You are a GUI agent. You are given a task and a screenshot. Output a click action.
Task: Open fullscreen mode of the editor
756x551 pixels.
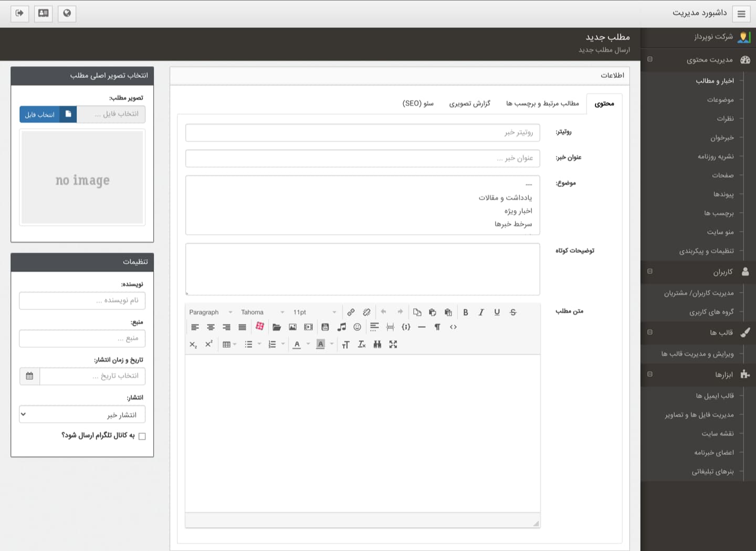393,345
